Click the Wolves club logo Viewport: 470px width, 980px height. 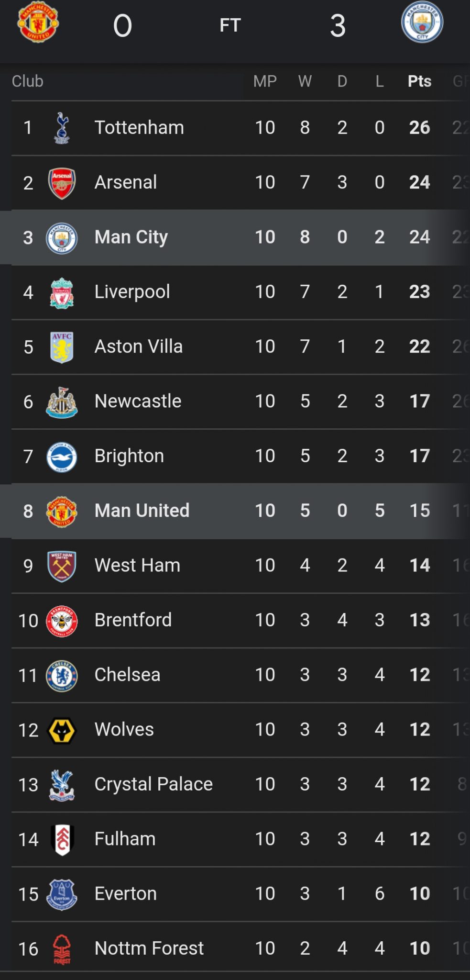click(62, 730)
